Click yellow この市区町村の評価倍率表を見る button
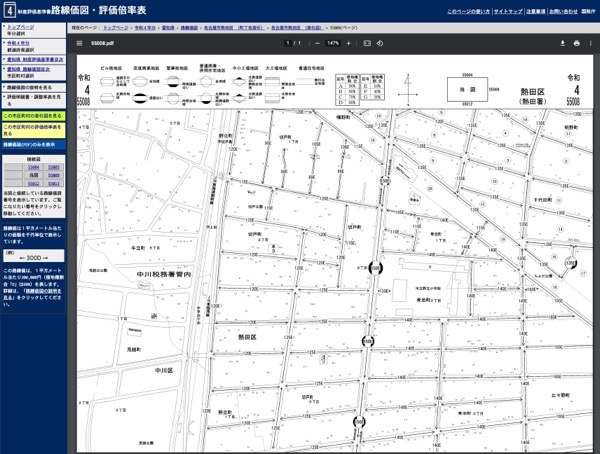The height and width of the screenshot is (454, 600). point(33,130)
